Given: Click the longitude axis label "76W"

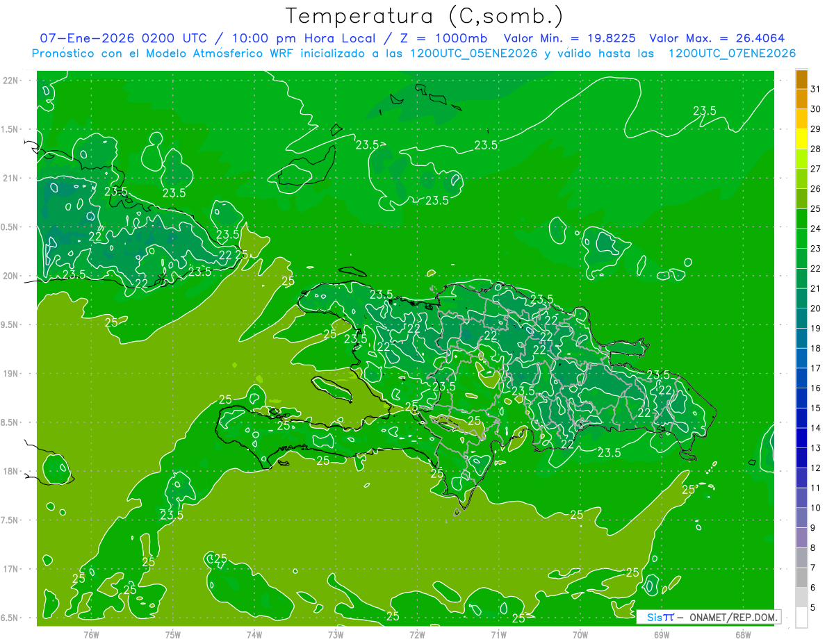Looking at the screenshot, I should click(x=91, y=634).
